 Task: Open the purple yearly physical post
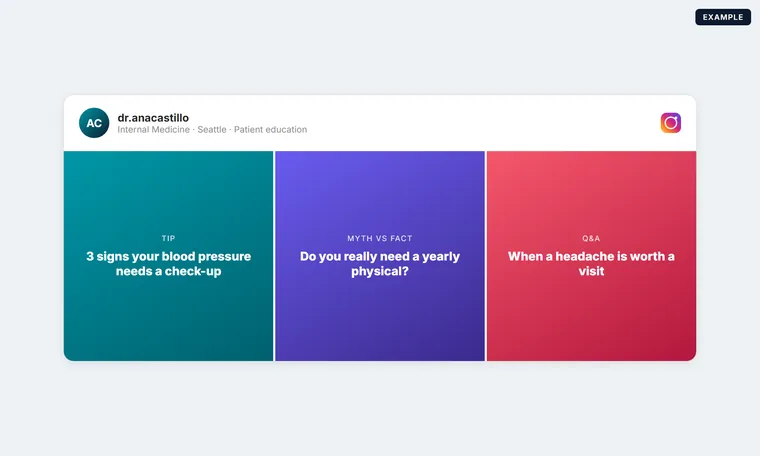click(380, 256)
